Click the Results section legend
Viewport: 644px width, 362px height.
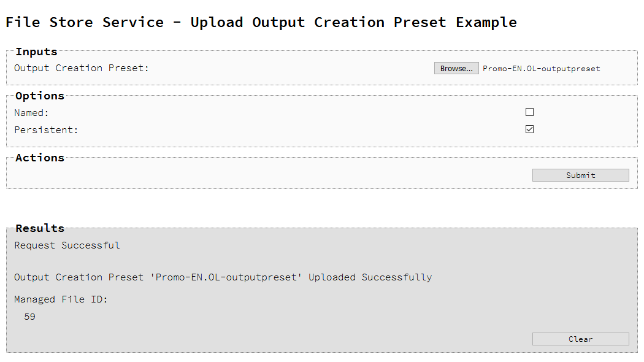(x=40, y=228)
